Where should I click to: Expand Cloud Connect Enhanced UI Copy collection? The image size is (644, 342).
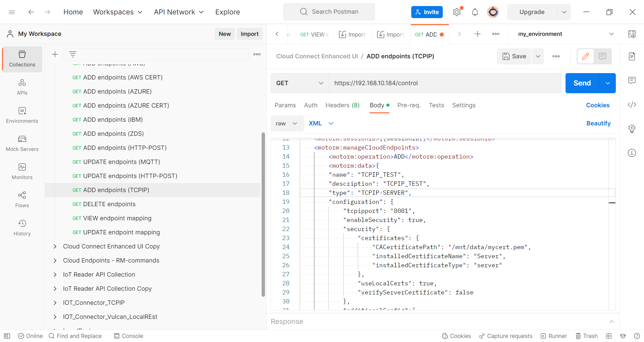55,246
